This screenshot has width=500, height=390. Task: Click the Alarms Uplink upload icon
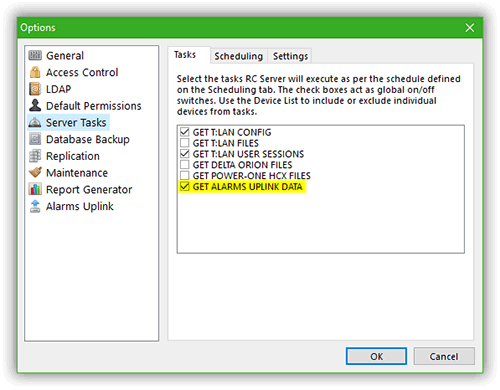35,206
